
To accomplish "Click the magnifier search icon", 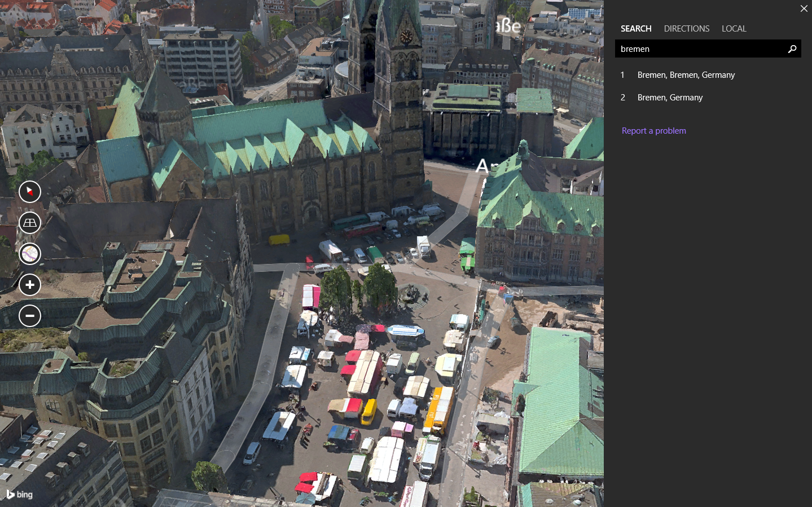I will pyautogui.click(x=792, y=49).
